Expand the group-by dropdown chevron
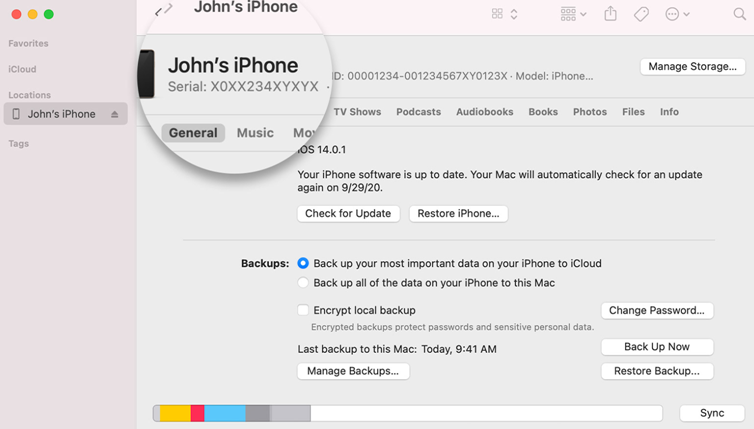The height and width of the screenshot is (429, 754). [583, 14]
